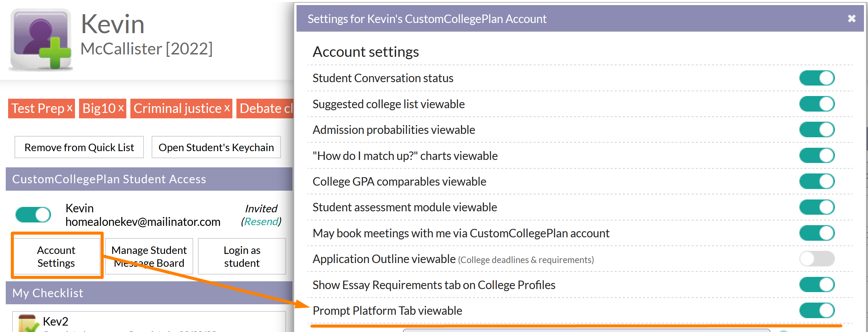The width and height of the screenshot is (868, 332).
Task: Click Student Conversation status label
Action: 383,78
